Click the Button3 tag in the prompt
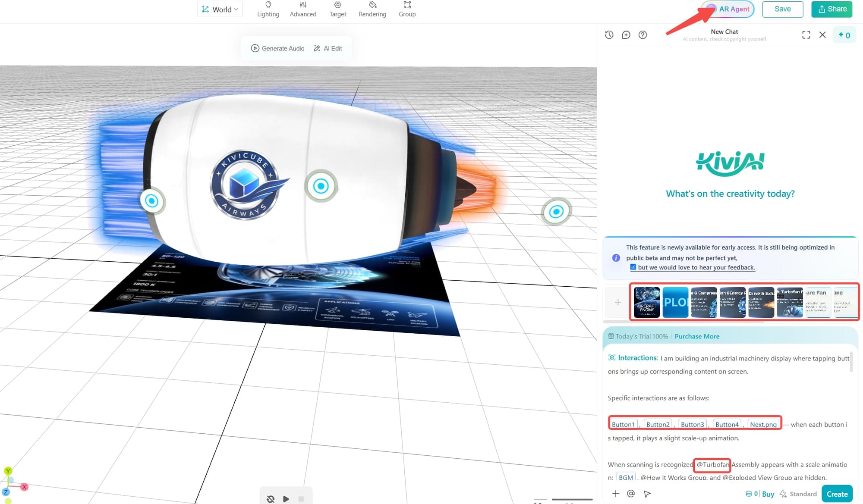This screenshot has width=863, height=504. pos(692,424)
